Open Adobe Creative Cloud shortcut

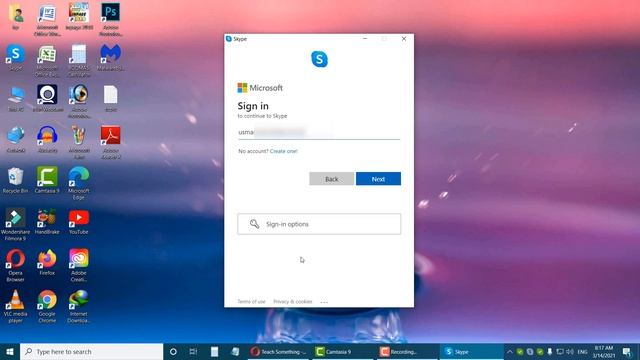[79, 265]
